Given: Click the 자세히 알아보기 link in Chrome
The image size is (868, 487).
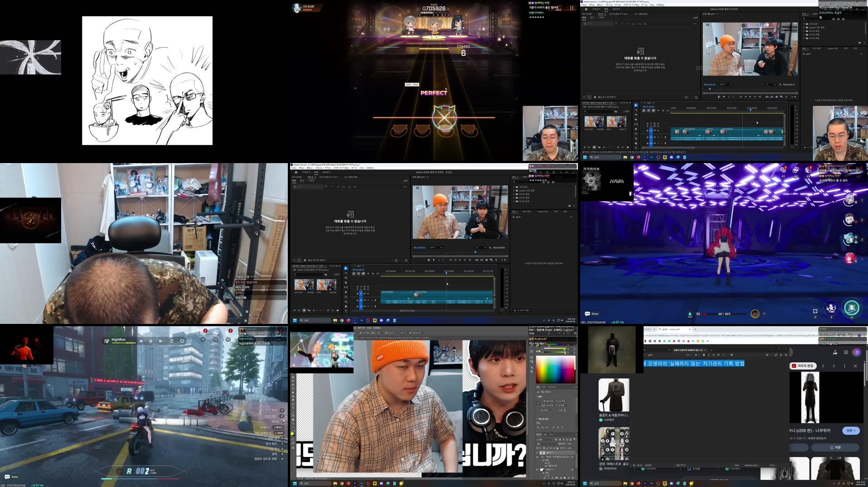Looking at the screenshot, I should 816,438.
